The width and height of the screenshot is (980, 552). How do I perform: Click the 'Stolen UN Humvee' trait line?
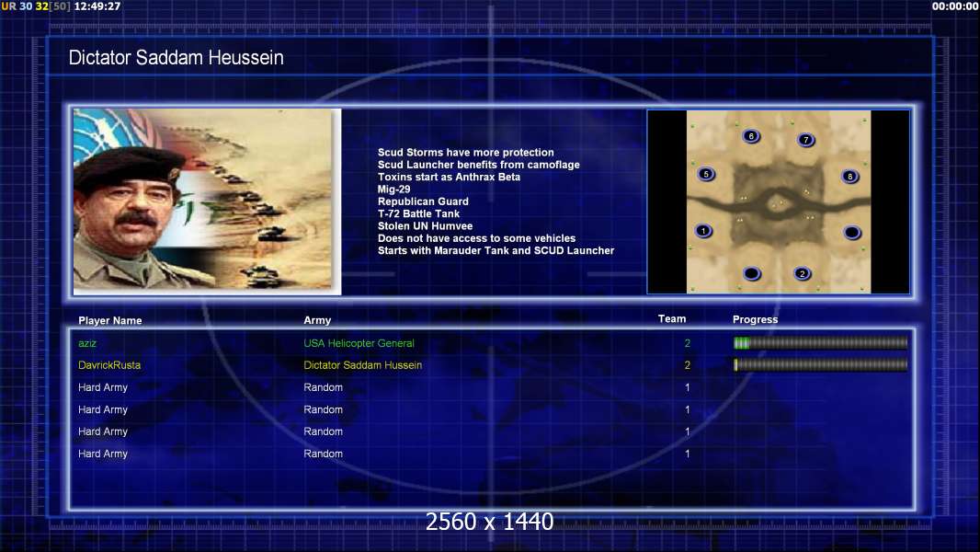point(425,226)
